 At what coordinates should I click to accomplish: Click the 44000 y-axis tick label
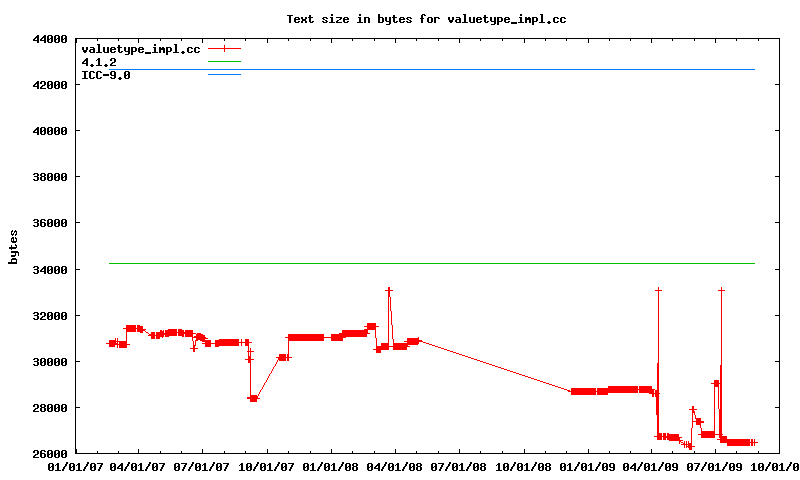coord(50,39)
